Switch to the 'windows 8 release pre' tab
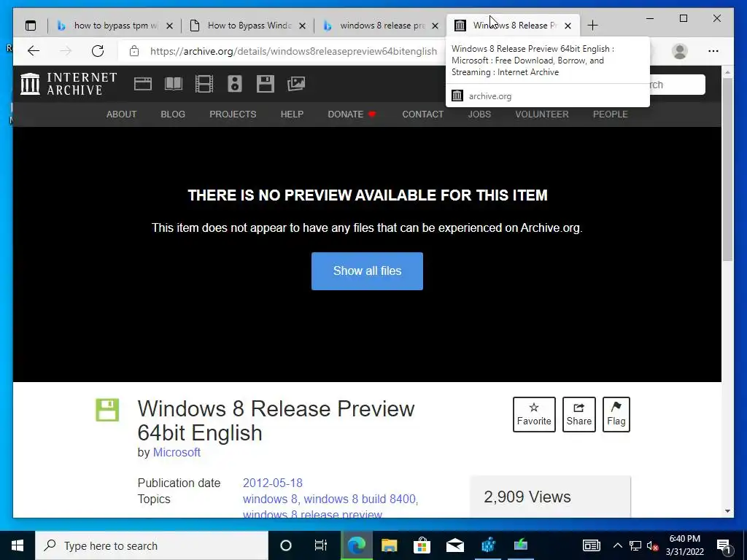Image resolution: width=747 pixels, height=560 pixels. click(x=380, y=26)
